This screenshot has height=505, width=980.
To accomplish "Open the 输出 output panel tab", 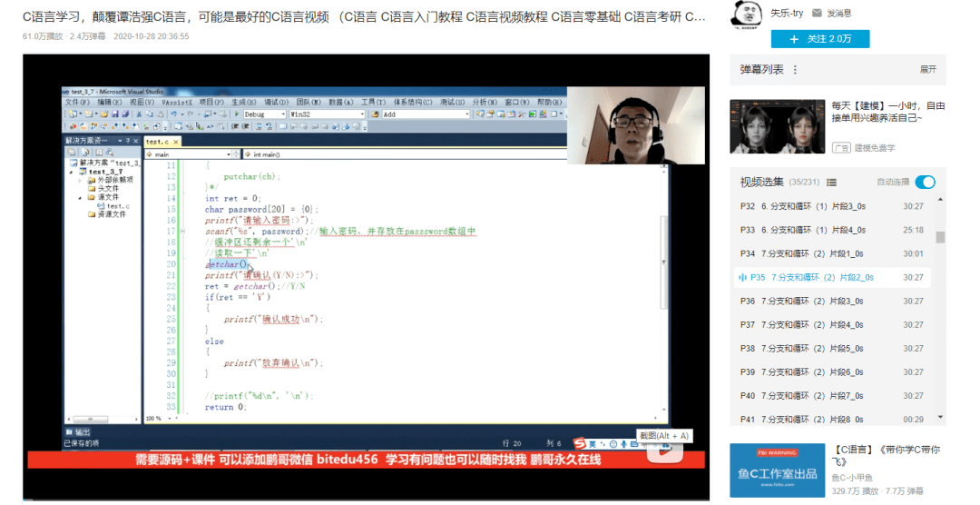I will [78, 431].
